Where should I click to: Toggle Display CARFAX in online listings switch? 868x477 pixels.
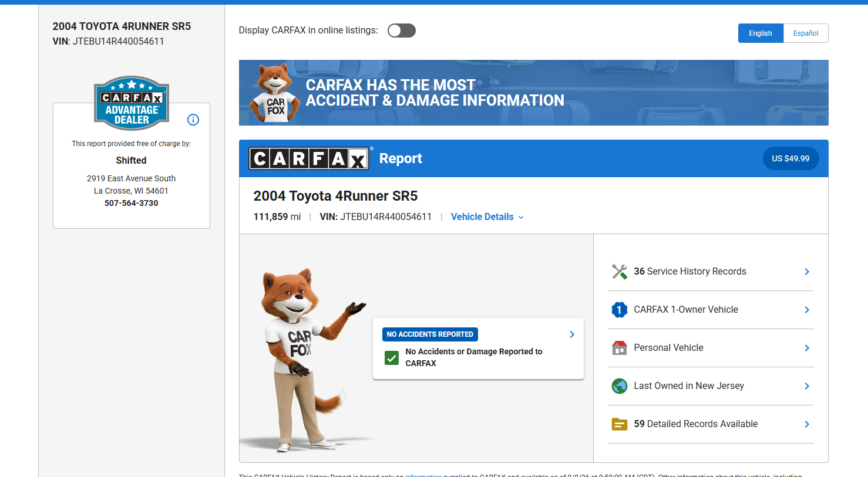click(x=402, y=31)
